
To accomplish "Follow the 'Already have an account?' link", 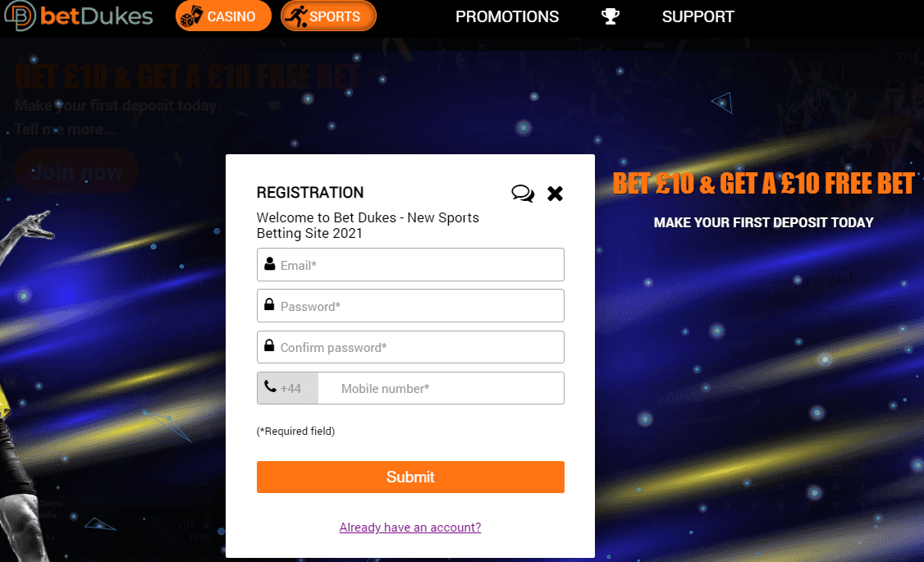I will pyautogui.click(x=410, y=528).
